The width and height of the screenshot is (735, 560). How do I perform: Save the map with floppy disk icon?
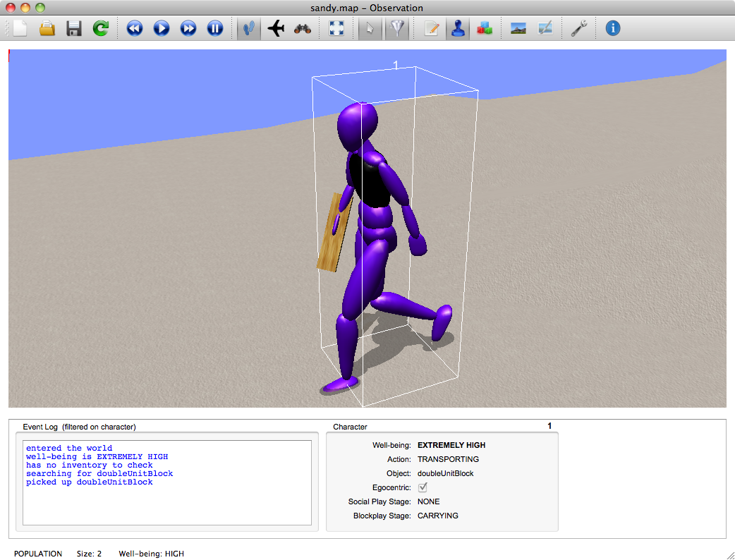(74, 29)
